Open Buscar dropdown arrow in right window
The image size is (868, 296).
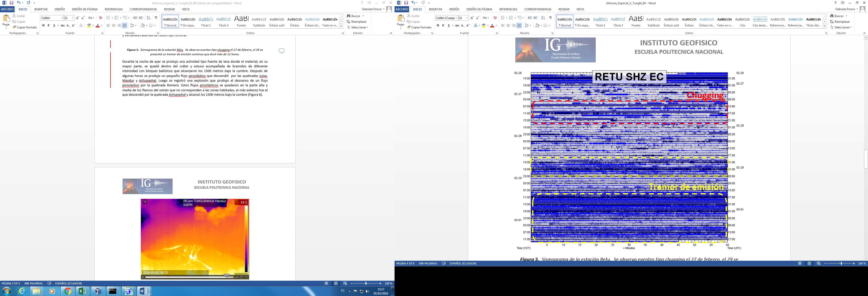point(847,16)
